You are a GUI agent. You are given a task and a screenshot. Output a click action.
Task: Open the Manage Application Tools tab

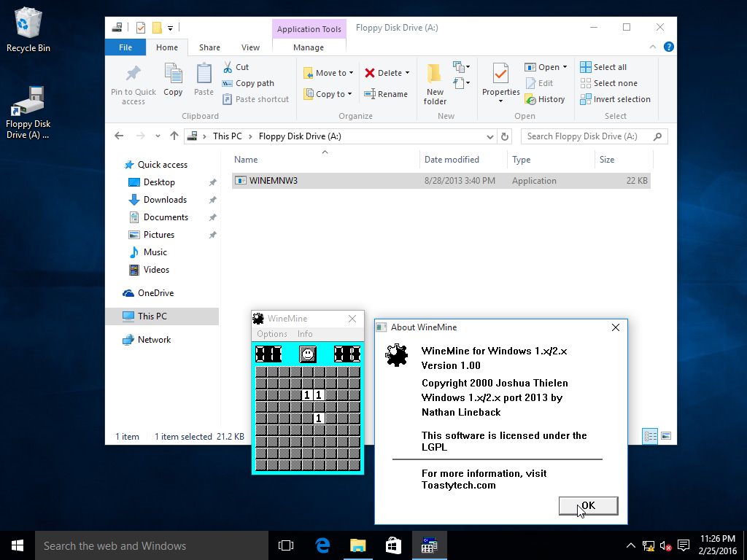(x=309, y=47)
